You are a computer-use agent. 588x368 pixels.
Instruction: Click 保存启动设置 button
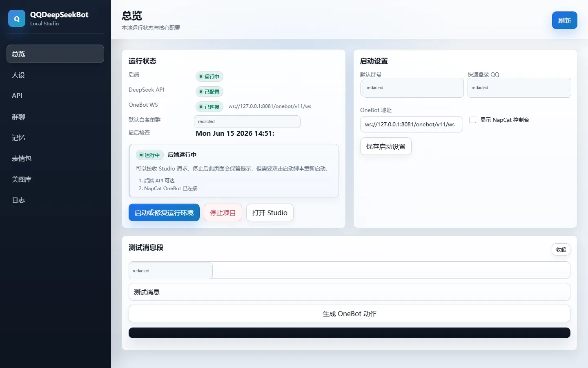click(x=385, y=146)
